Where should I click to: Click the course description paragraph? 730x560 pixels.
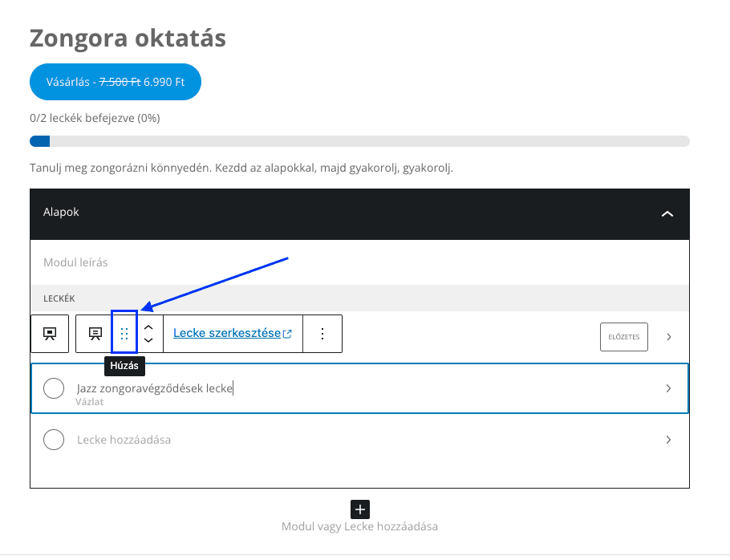coord(241,168)
